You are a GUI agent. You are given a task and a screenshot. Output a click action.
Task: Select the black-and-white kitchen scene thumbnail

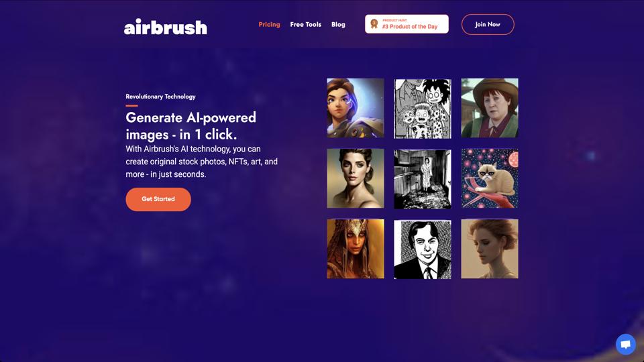[x=422, y=179]
